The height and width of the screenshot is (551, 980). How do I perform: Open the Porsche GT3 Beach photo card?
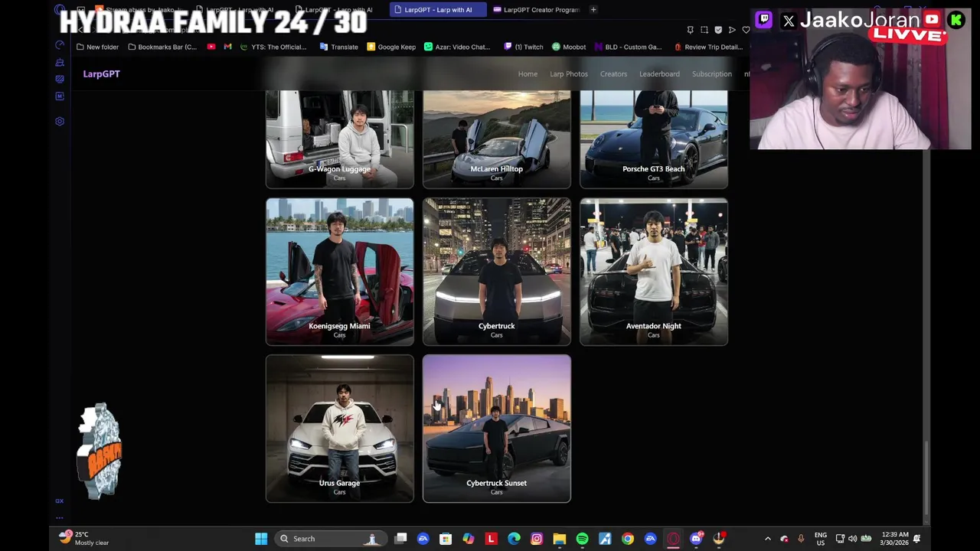pyautogui.click(x=653, y=139)
